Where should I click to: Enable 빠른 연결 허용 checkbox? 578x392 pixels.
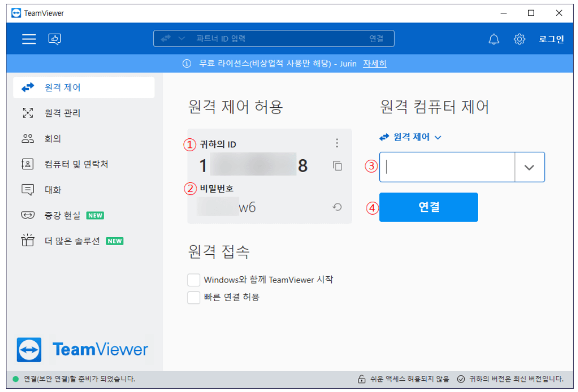coord(194,297)
